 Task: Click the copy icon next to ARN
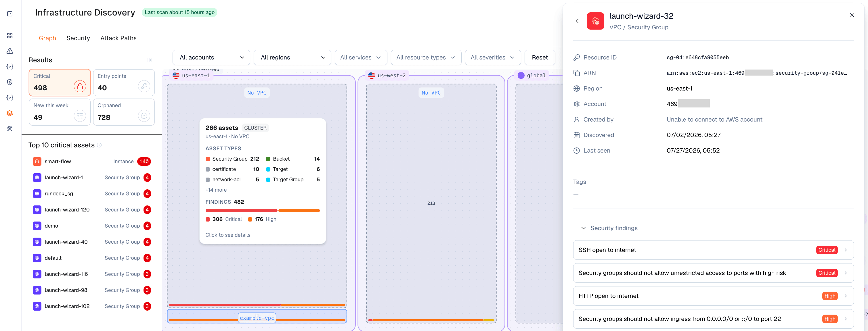[577, 73]
